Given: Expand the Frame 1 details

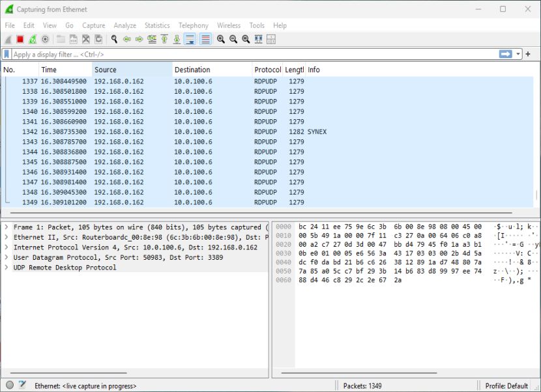Looking at the screenshot, I should tap(7, 227).
